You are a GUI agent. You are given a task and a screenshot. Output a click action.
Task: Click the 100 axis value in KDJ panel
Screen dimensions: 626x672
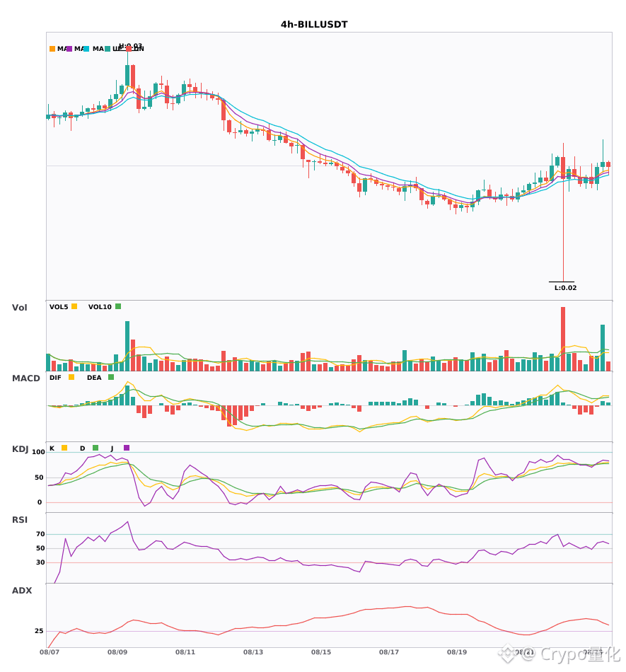[x=39, y=452]
